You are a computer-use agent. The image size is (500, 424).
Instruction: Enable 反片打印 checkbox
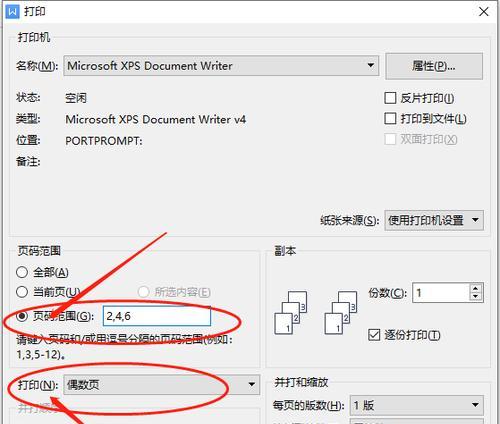click(x=390, y=98)
